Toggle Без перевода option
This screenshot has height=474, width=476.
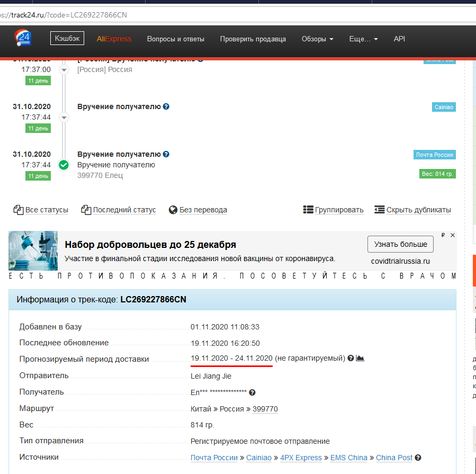(203, 210)
